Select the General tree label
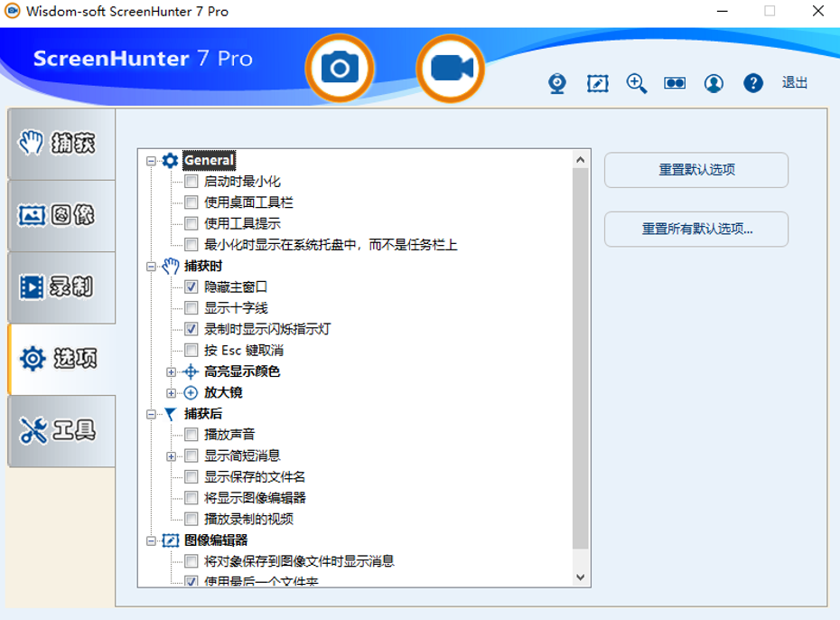The image size is (840, 620). pyautogui.click(x=209, y=160)
